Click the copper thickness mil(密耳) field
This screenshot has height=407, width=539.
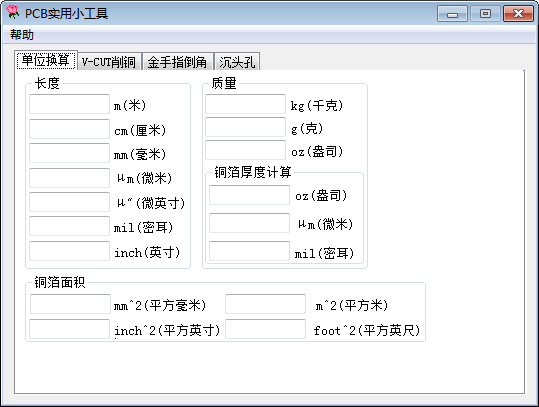[250, 251]
